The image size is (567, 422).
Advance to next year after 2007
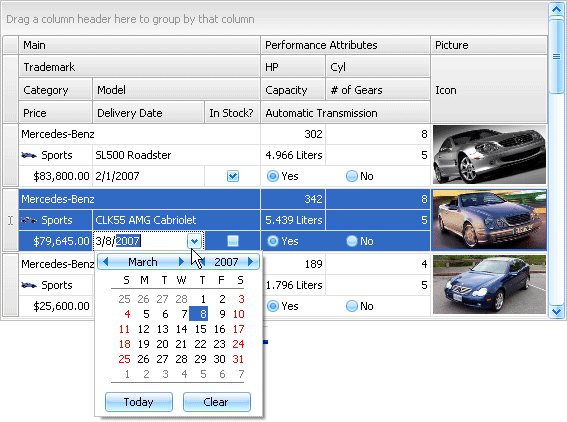(251, 262)
